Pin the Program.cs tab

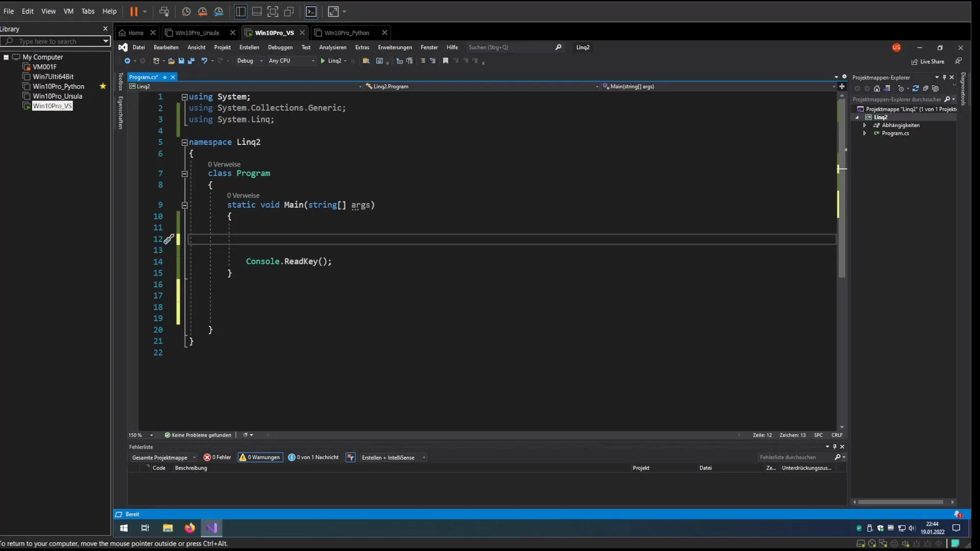coord(164,77)
